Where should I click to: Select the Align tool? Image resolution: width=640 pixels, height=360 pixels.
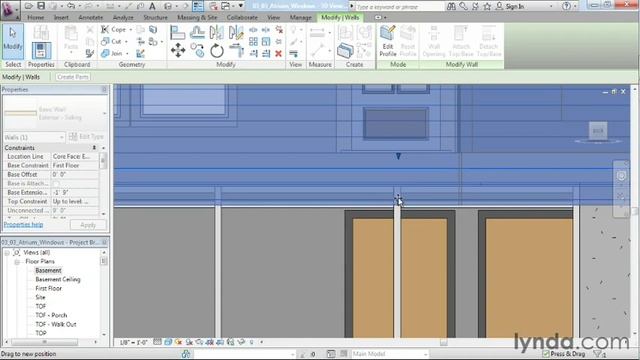(x=178, y=33)
